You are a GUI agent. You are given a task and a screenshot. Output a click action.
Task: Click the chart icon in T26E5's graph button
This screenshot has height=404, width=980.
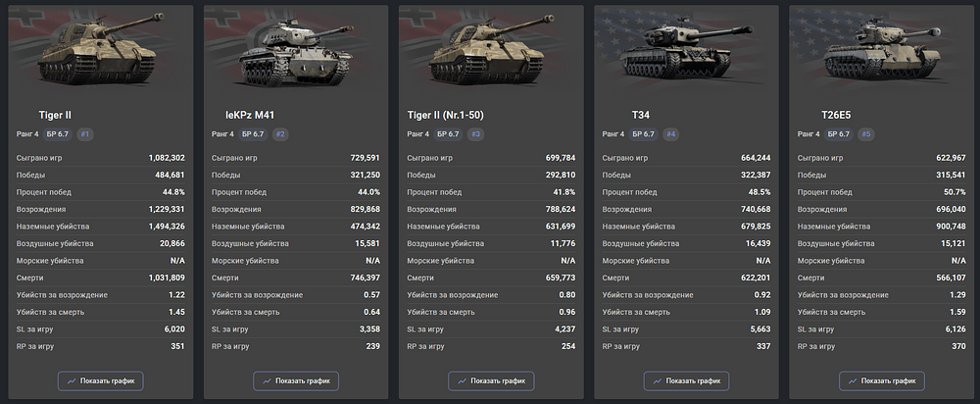(853, 380)
